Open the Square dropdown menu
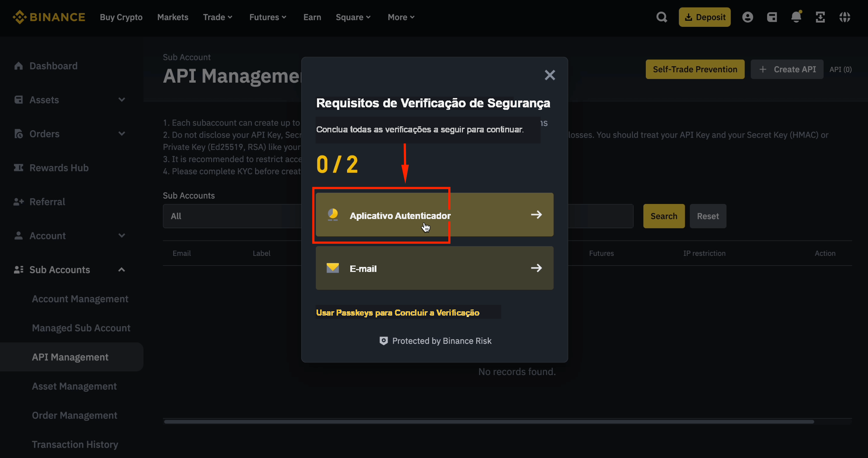The width and height of the screenshot is (868, 458). tap(353, 17)
